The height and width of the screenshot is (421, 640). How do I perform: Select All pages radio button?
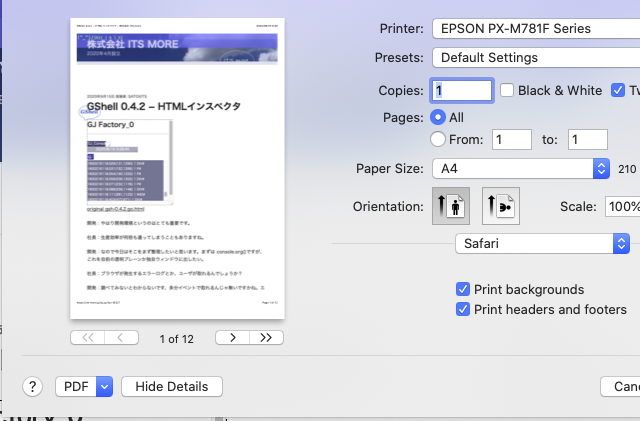coord(437,117)
